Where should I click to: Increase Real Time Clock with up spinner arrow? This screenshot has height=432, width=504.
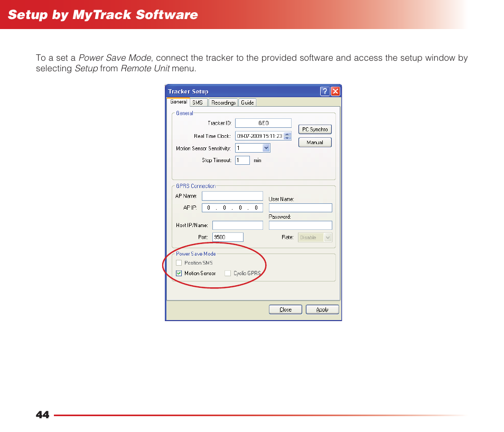[x=287, y=134]
